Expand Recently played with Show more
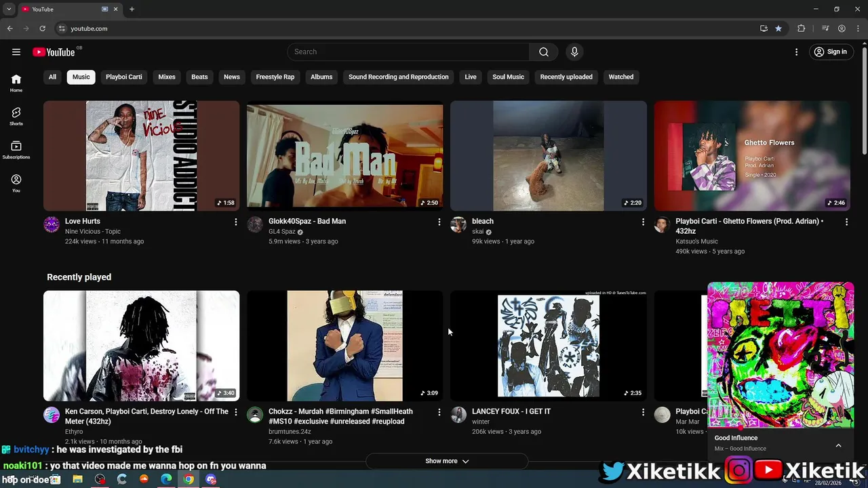 [447, 461]
